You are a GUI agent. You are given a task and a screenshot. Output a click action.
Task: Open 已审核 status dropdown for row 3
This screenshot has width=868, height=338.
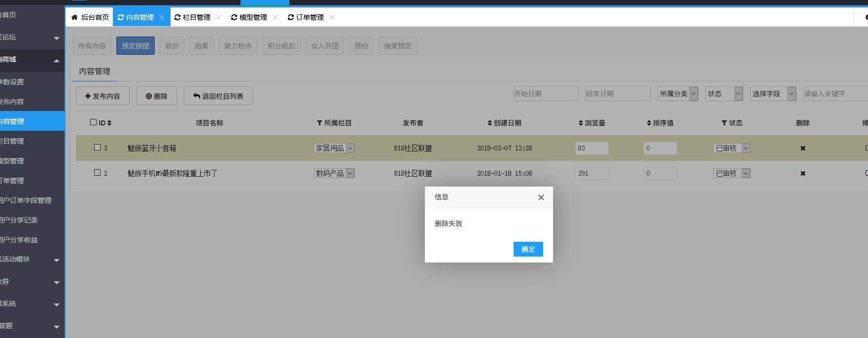pos(731,148)
